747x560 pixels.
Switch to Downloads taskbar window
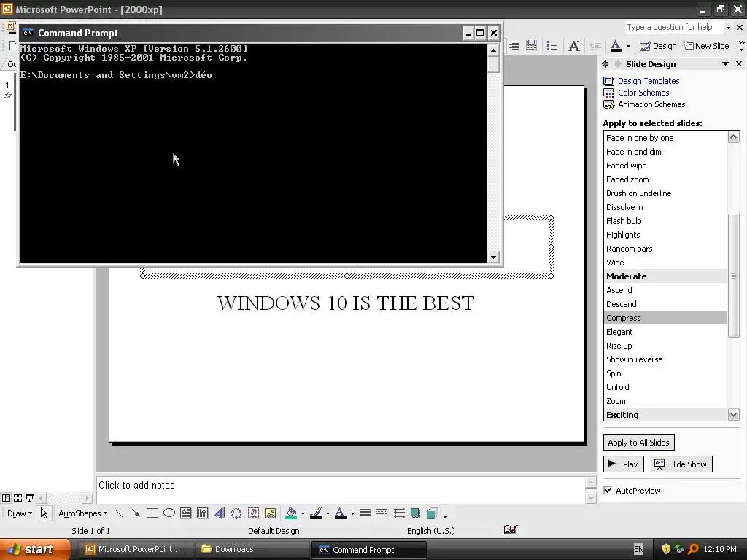252,549
